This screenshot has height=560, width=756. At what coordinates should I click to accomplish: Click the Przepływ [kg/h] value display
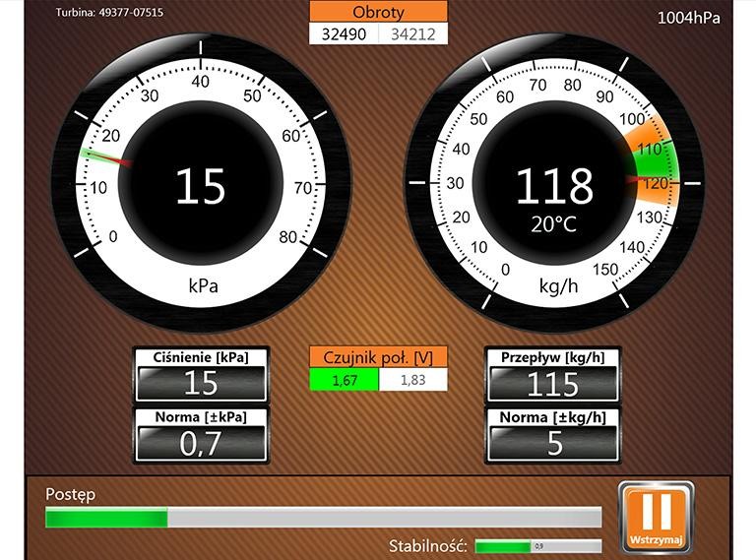(553, 383)
